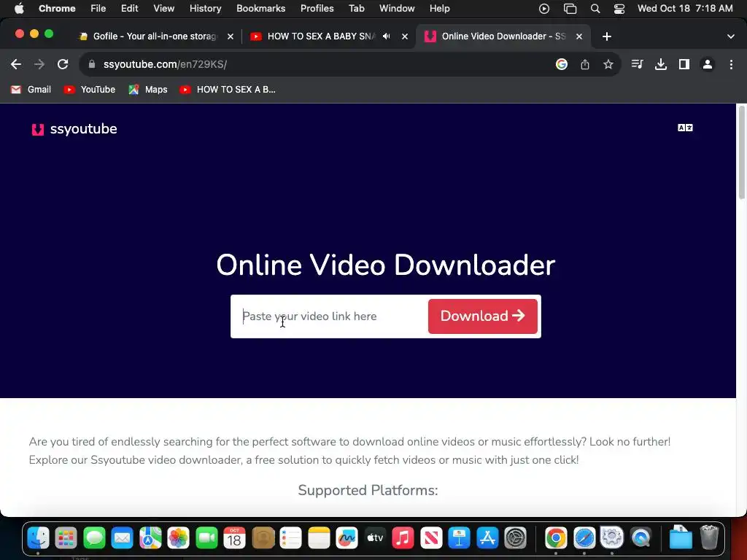Viewport: 747px width, 560px height.
Task: Click the Supported Platforms heading
Action: (368, 490)
